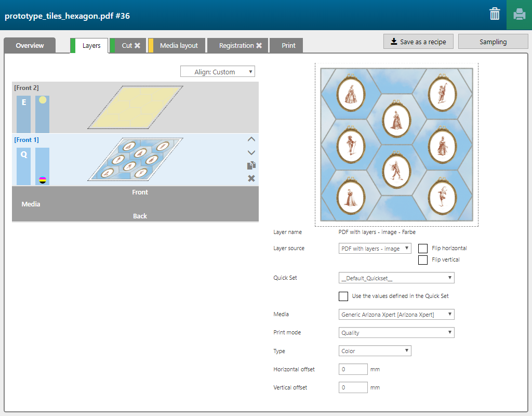
Task: Click the layer name 'PDF with layers - image - Farbe'
Action: pyautogui.click(x=377, y=232)
